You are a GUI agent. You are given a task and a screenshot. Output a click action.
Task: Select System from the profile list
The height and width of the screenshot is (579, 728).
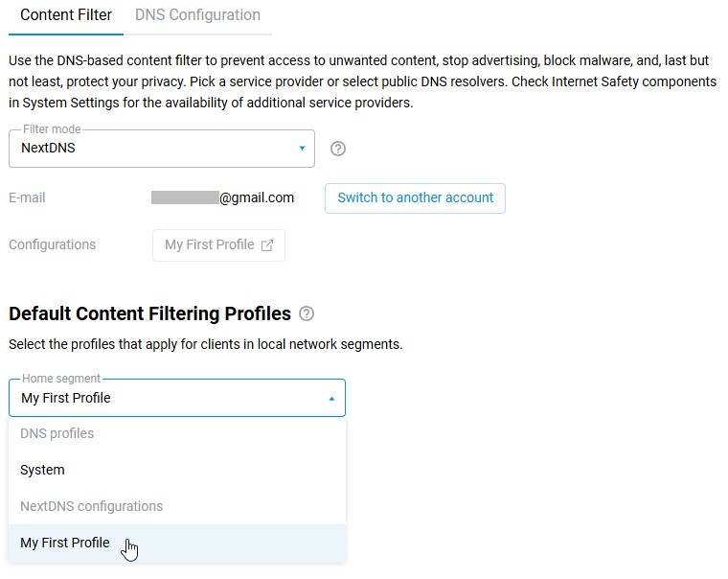(x=42, y=470)
